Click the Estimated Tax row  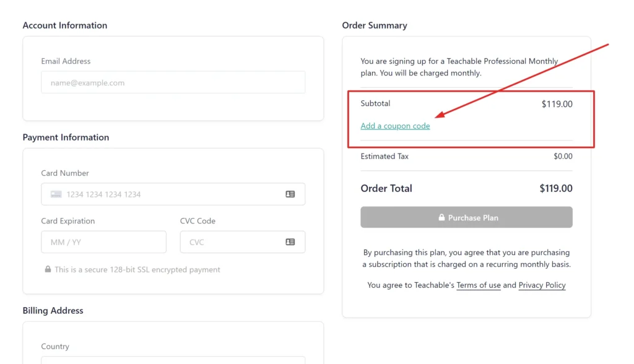pyautogui.click(x=384, y=156)
